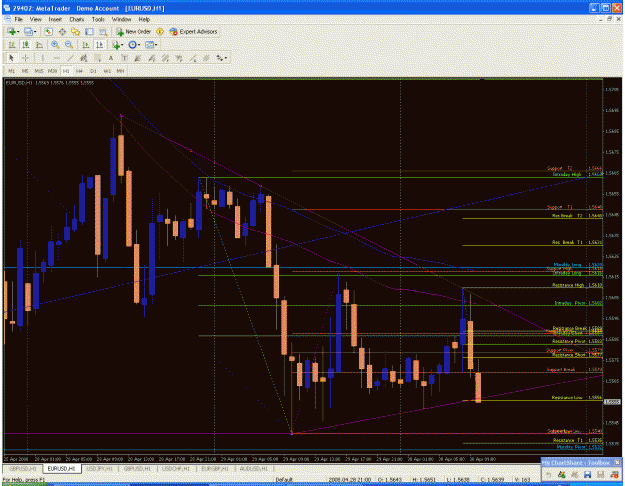Image resolution: width=625 pixels, height=486 pixels.
Task: Switch to the USDCHF,H1 chart tab
Action: pyautogui.click(x=176, y=468)
